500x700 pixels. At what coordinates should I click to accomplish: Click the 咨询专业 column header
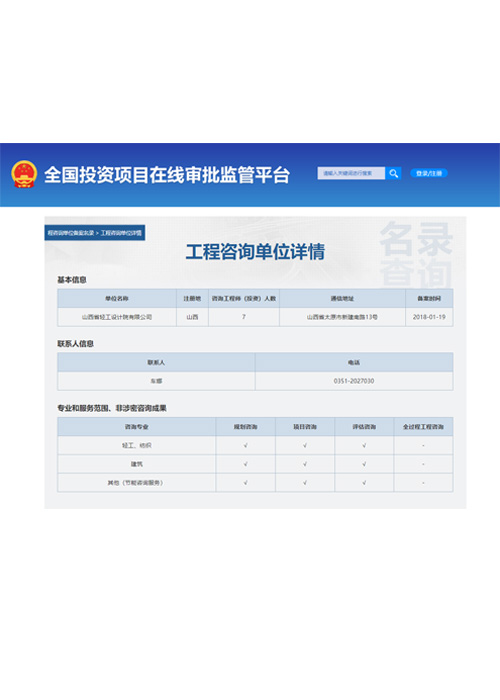[137, 427]
